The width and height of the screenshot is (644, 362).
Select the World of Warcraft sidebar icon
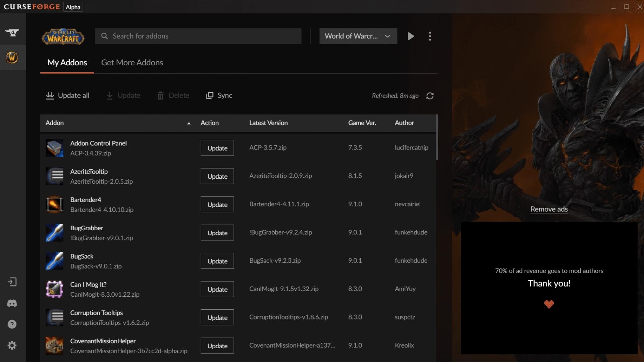tap(12, 57)
